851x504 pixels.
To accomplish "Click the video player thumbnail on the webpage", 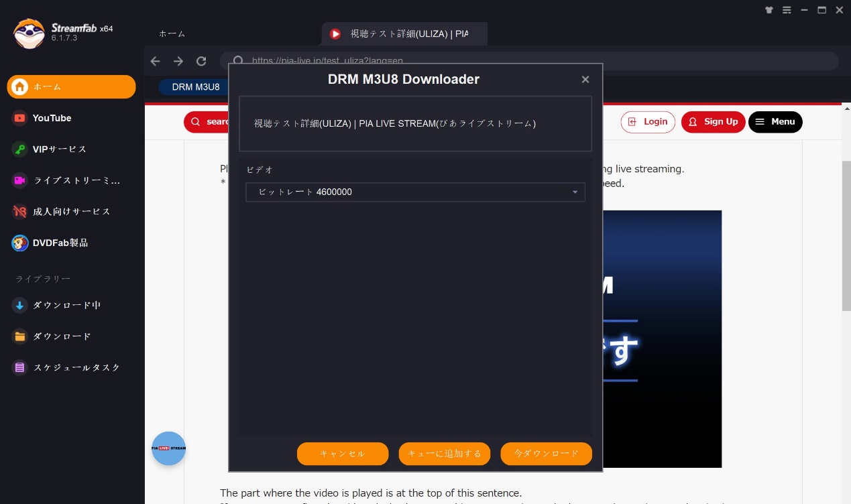I will click(662, 339).
